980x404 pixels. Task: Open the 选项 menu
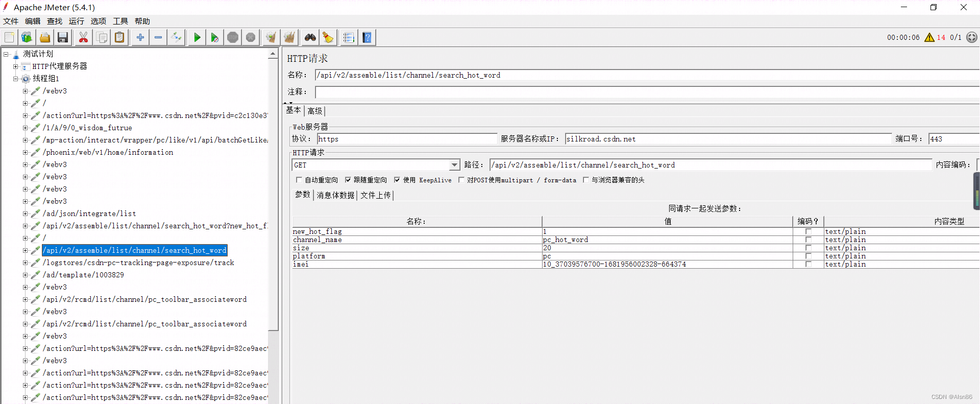pos(99,21)
